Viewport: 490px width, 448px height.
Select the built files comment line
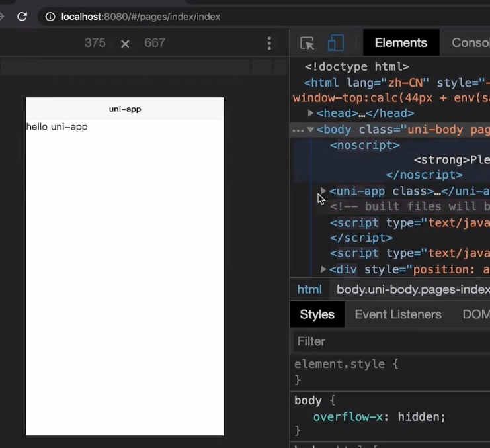click(410, 206)
